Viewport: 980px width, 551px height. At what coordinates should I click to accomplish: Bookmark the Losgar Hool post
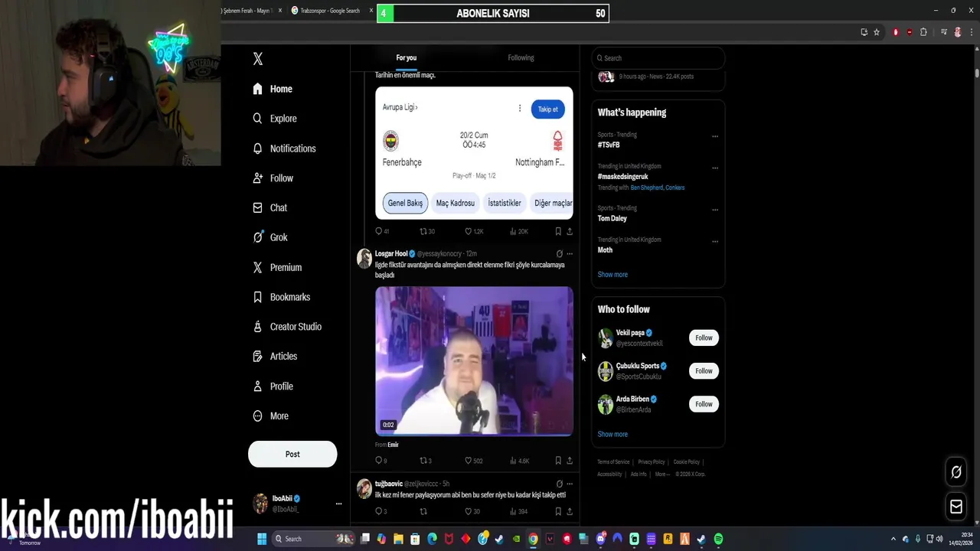click(x=558, y=461)
